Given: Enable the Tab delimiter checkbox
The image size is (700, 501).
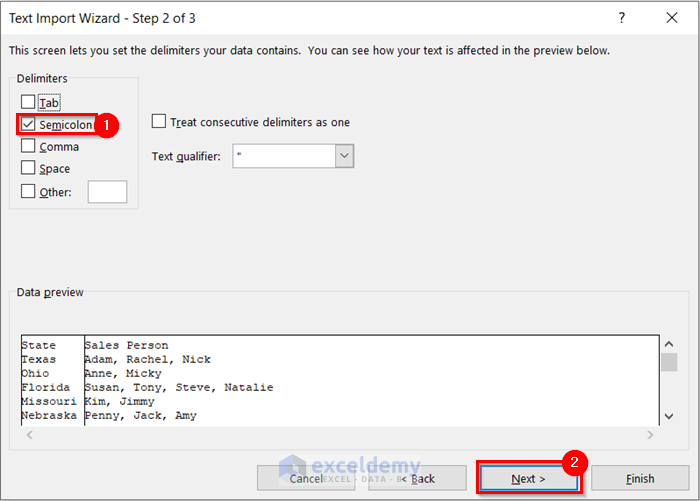Looking at the screenshot, I should click(x=28, y=102).
